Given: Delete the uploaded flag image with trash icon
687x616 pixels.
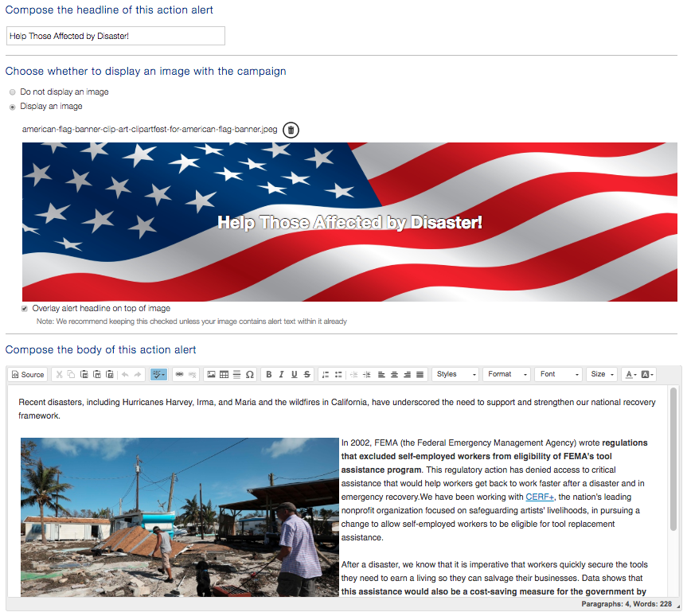Looking at the screenshot, I should [x=291, y=130].
